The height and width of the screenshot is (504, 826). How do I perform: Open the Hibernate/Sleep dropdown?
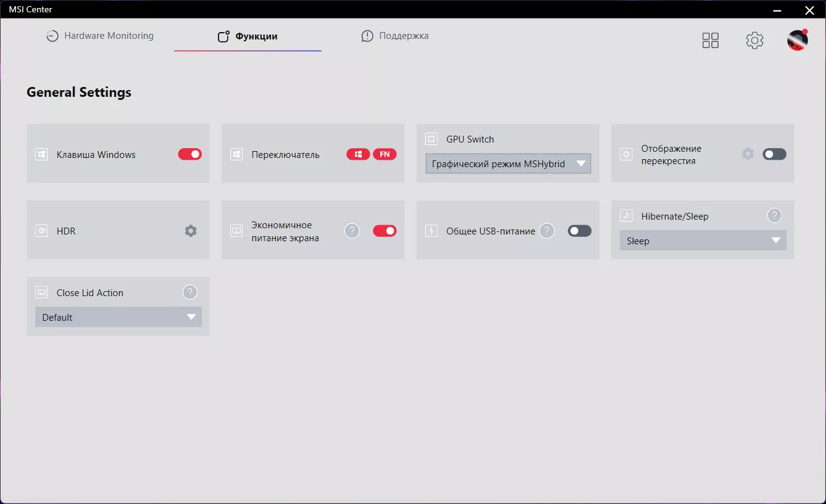(x=703, y=241)
